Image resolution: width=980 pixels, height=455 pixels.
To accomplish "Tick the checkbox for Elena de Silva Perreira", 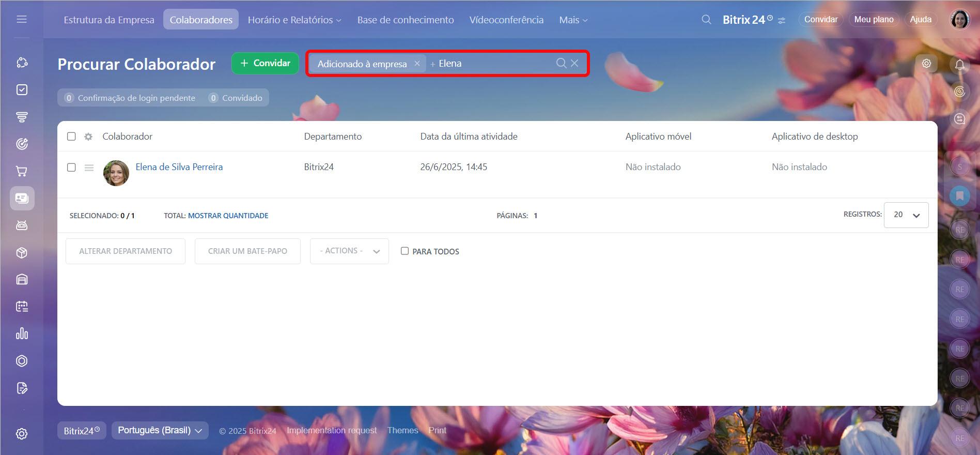I will click(x=71, y=168).
